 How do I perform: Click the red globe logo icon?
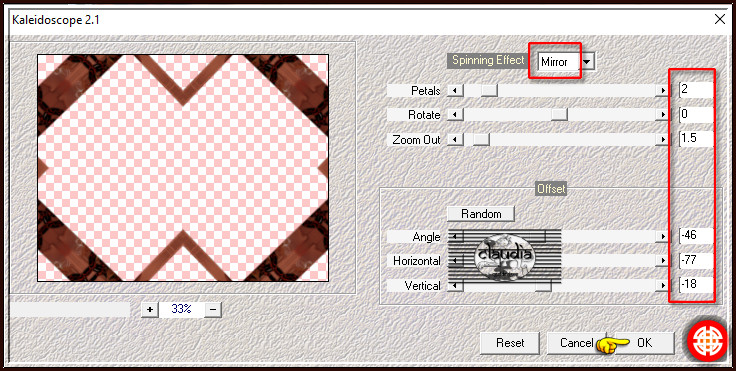click(708, 340)
